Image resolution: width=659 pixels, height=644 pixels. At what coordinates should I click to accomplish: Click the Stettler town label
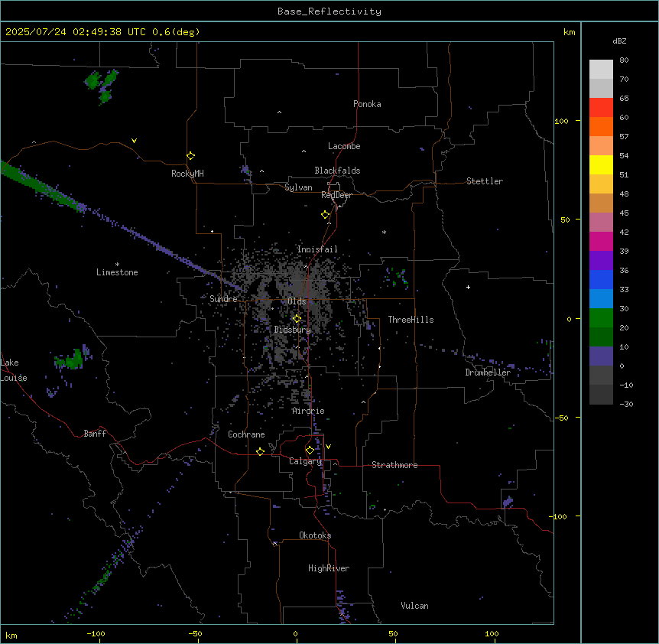point(485,181)
